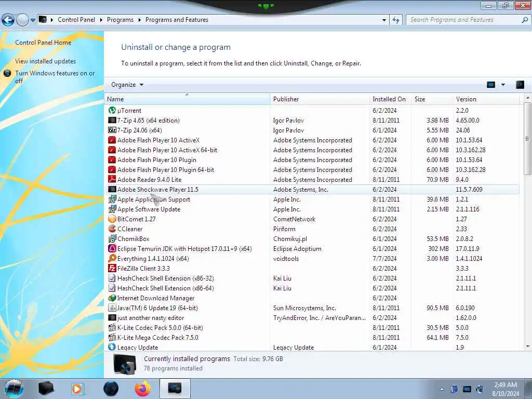Select HashCheck Shell Extension (x86-64) entry

click(165, 288)
